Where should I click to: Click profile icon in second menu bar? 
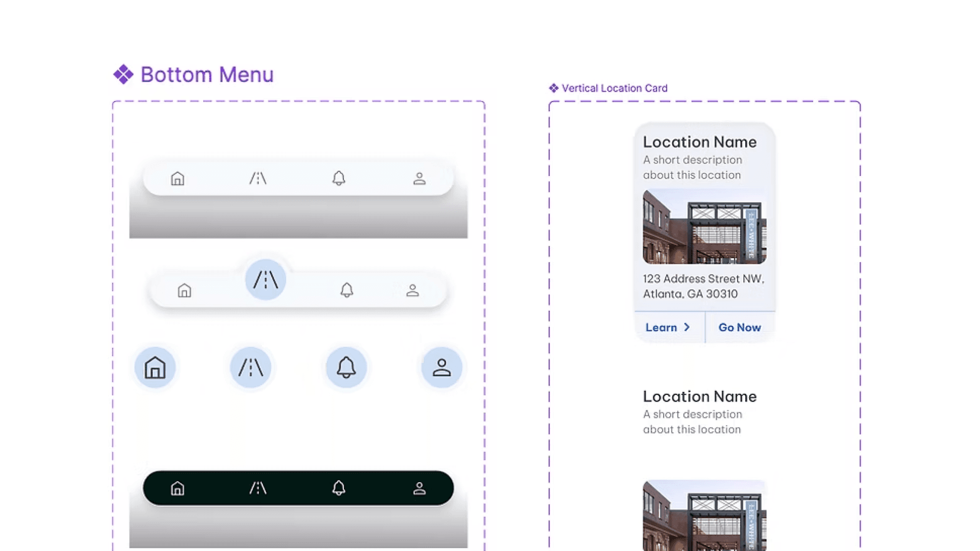[412, 291]
